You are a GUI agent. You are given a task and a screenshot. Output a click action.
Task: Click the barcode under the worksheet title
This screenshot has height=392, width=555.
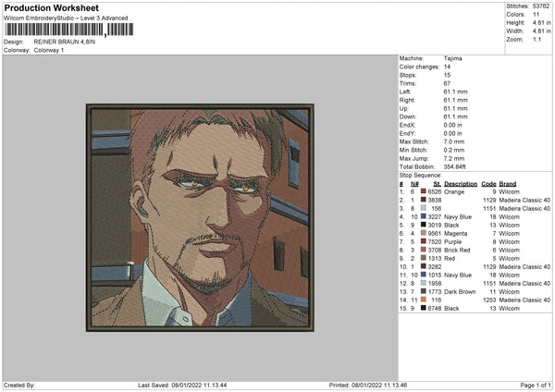(x=68, y=30)
